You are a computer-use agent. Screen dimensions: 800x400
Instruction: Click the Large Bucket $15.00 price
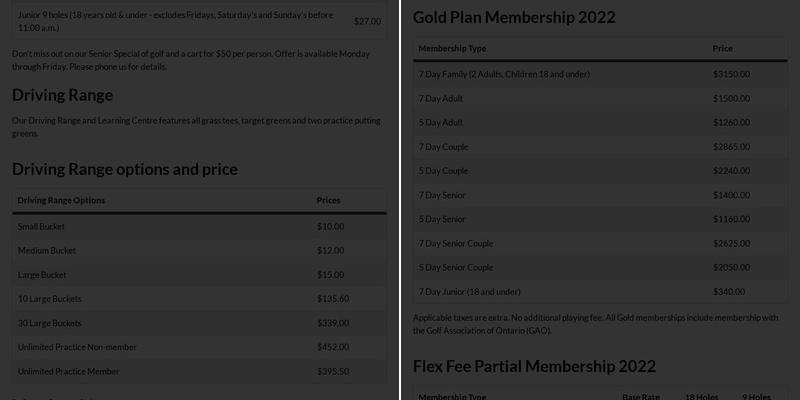click(330, 275)
